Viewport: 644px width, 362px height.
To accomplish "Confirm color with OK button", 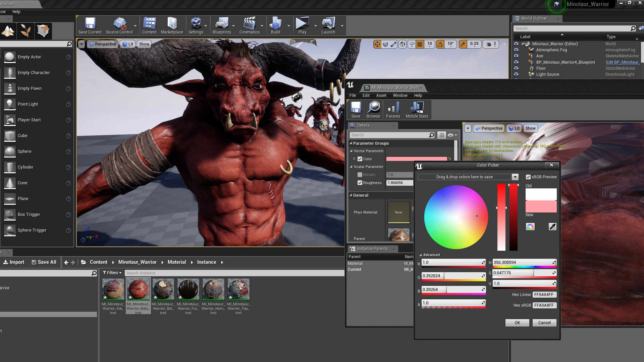I will [x=517, y=323].
